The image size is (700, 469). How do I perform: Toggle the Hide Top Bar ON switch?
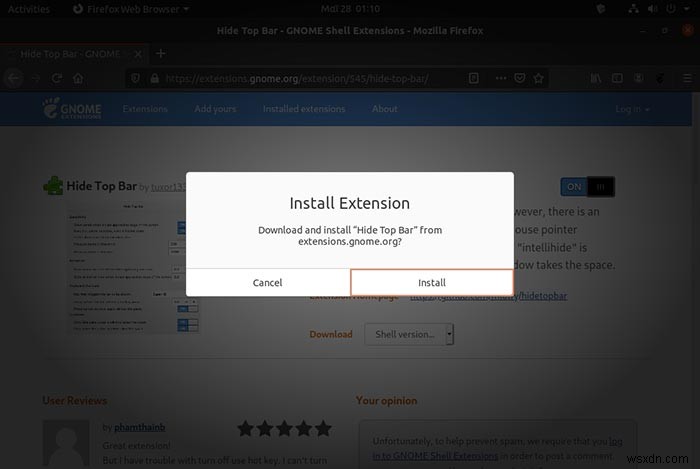click(588, 187)
